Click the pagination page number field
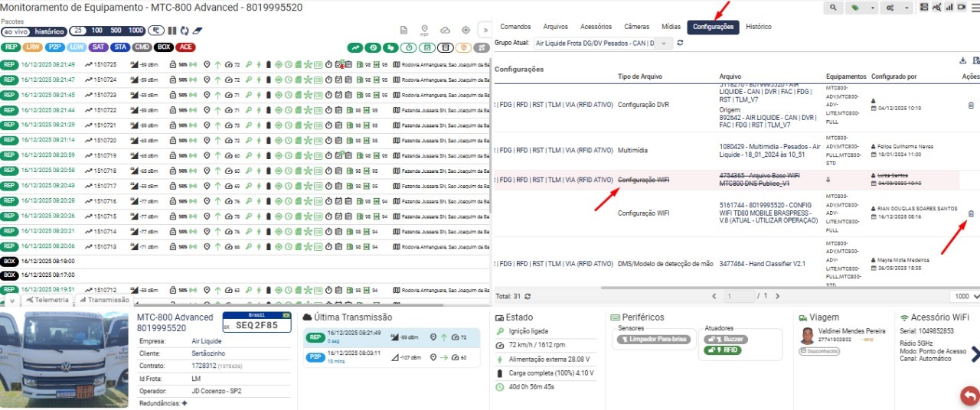The height and width of the screenshot is (410, 980). point(740,296)
